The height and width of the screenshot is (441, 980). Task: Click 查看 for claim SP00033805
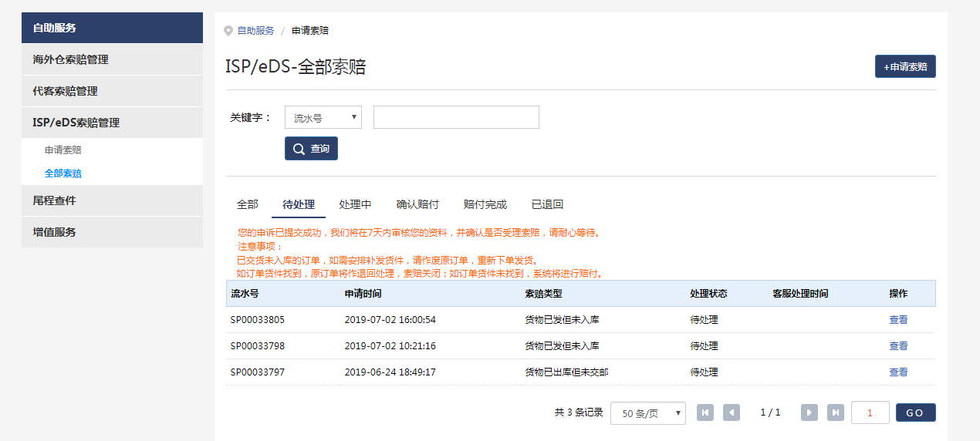898,320
